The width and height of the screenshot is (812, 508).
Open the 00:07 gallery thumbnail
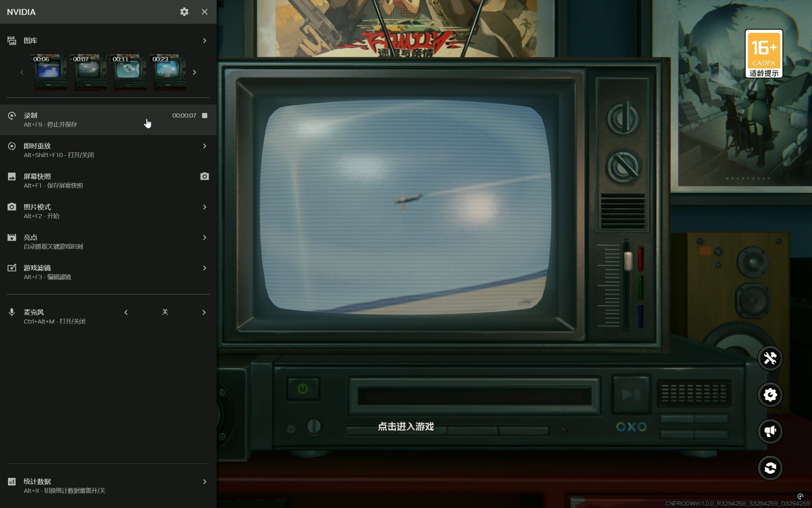pos(88,72)
